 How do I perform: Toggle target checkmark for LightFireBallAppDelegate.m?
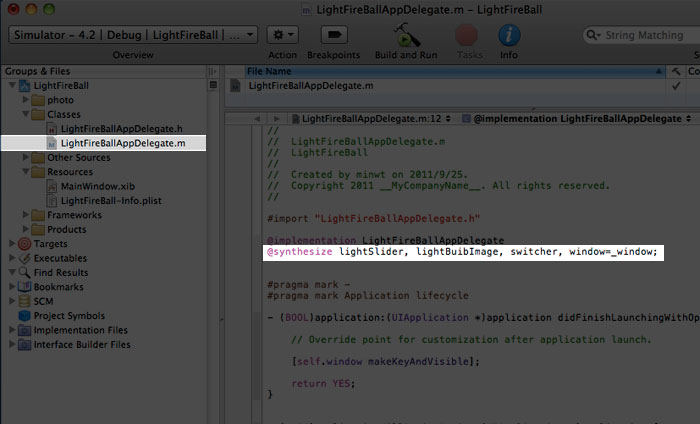point(676,86)
